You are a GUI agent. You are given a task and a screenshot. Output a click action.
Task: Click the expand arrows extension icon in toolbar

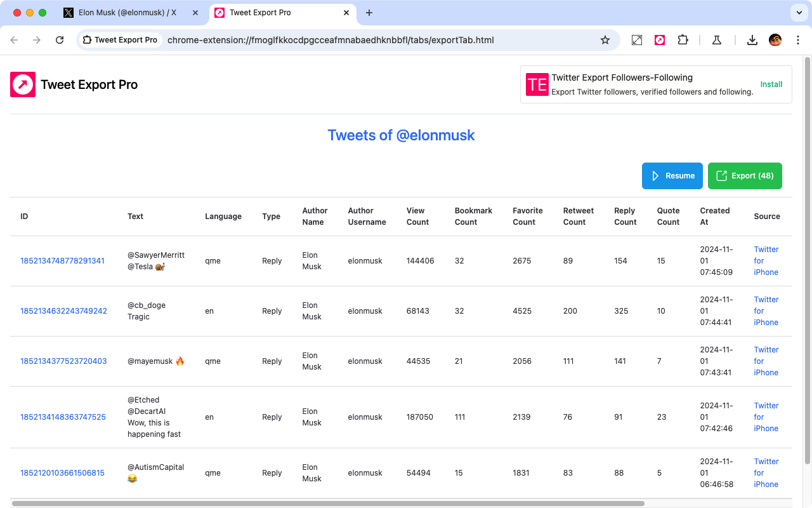click(637, 40)
